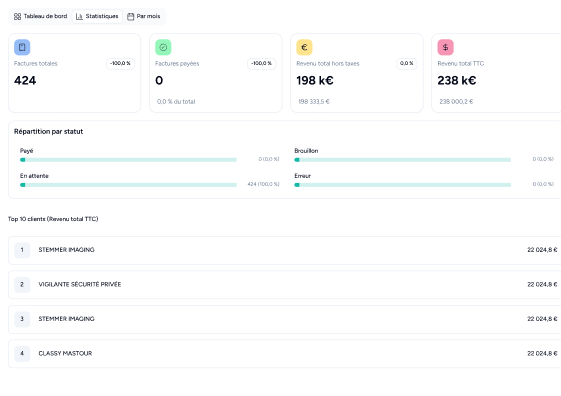The width and height of the screenshot is (561, 396).
Task: Click the green checkmark icon on Factures payées
Action: pyautogui.click(x=163, y=47)
